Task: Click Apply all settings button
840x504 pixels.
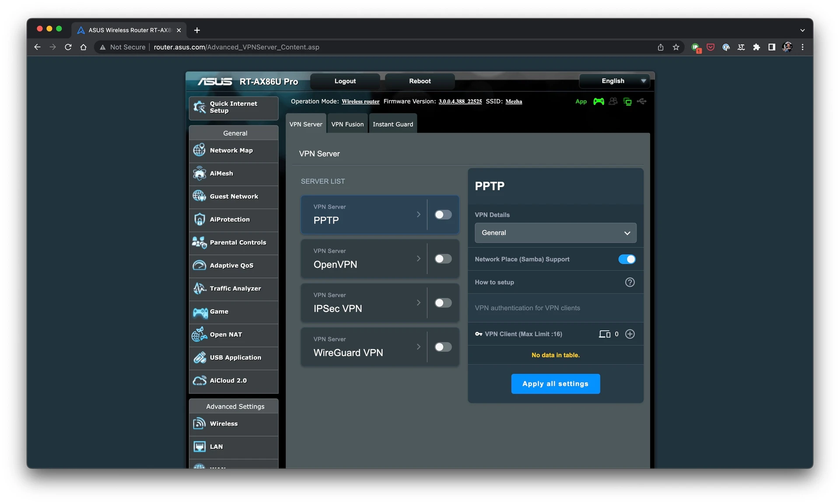Action: [555, 384]
